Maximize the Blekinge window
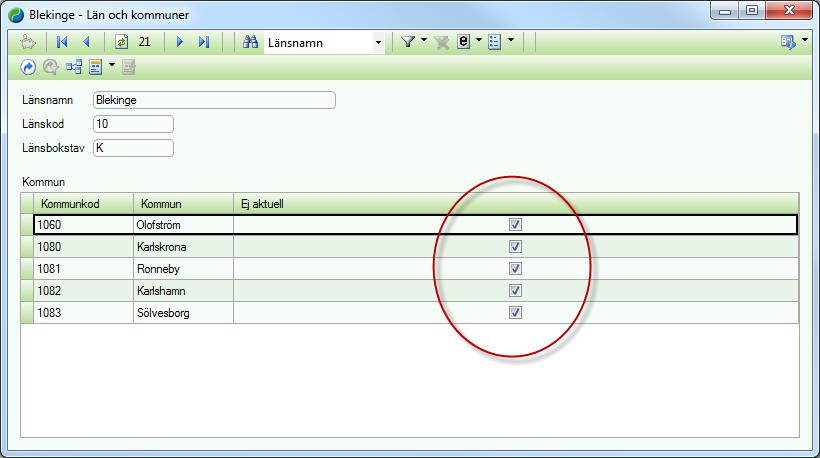This screenshot has width=820, height=458. tap(752, 10)
